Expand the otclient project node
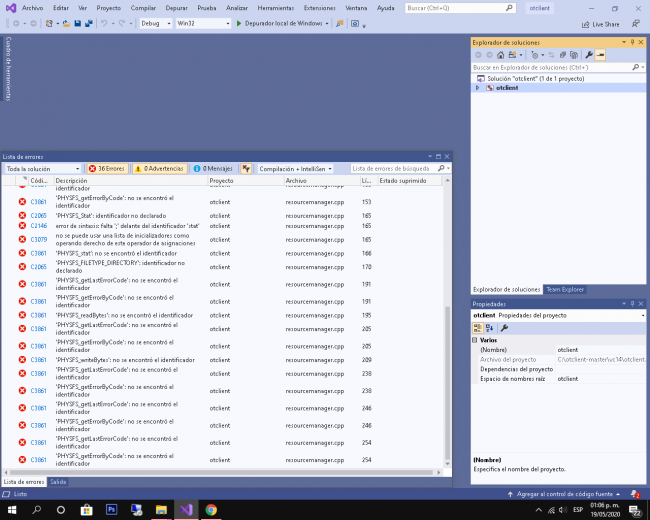The height and width of the screenshot is (520, 650). (478, 88)
